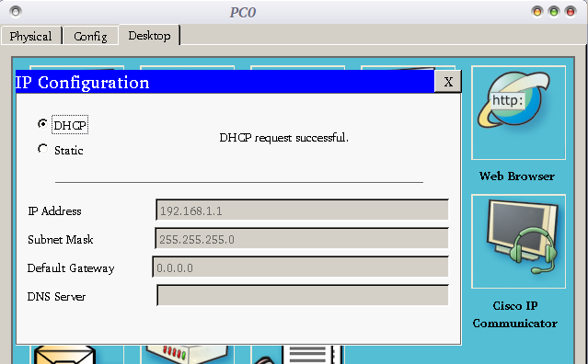Click the gray button left of PC0 title

(x=16, y=12)
